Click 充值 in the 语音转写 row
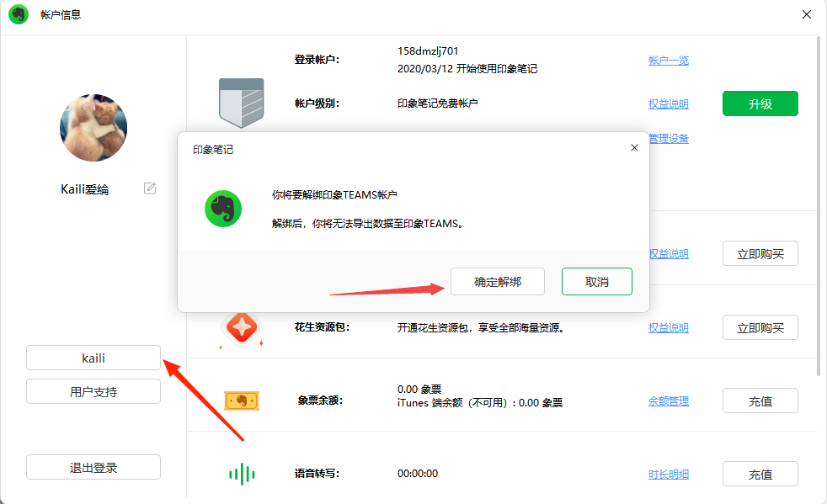827x504 pixels. point(760,475)
